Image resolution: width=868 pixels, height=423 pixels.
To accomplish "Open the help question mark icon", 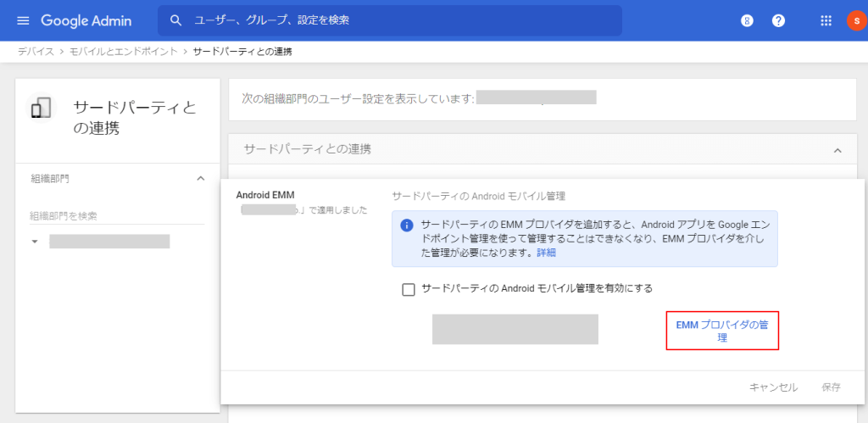I will 779,21.
